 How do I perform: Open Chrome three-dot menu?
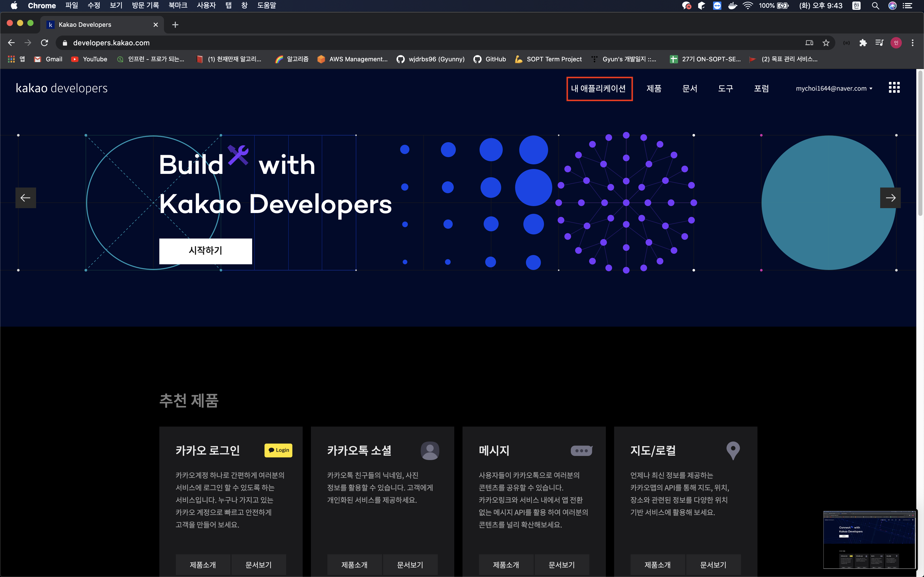pos(913,43)
